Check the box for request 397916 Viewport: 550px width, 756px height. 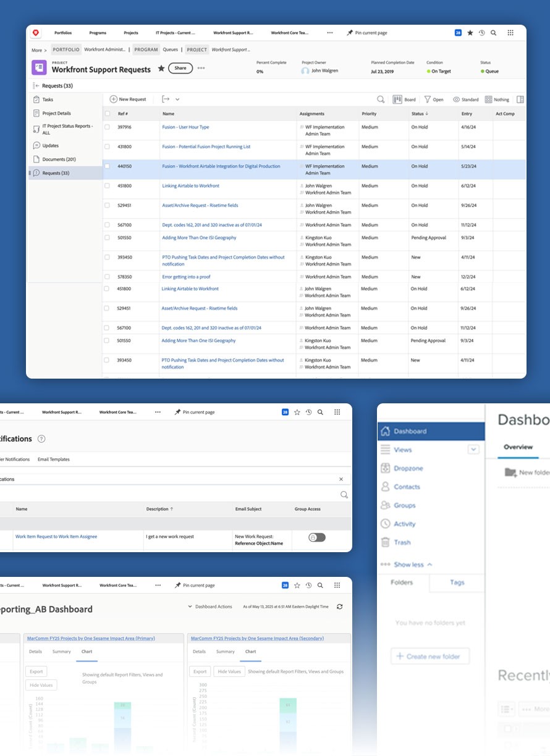pyautogui.click(x=107, y=127)
